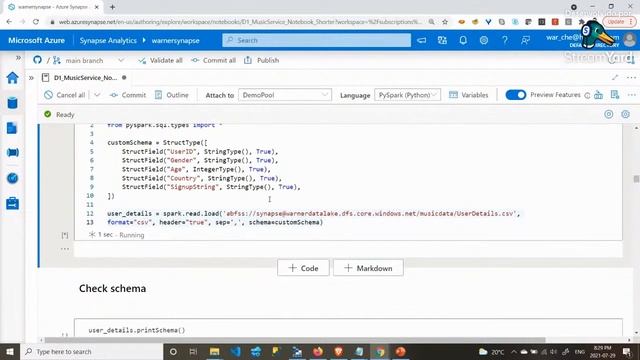Open the Manage hub briefcase icon
Image resolution: width=640 pixels, height=360 pixels.
12,203
